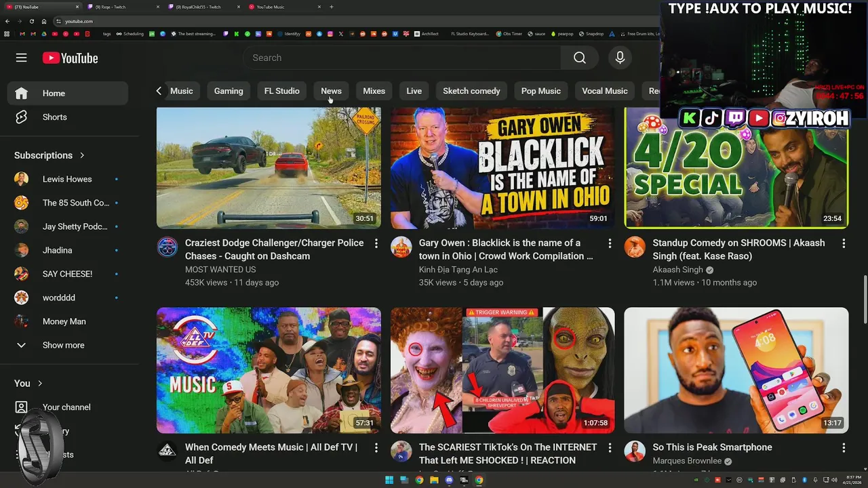Screen dimensions: 868x488
Task: Open The 85 South Co... subscription
Action: coord(66,203)
